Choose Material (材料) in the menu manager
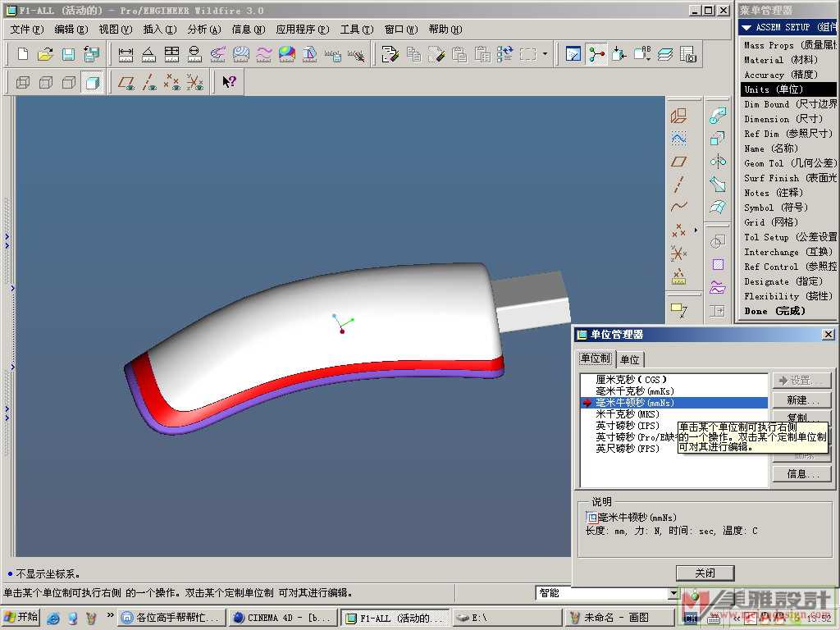 [781, 60]
